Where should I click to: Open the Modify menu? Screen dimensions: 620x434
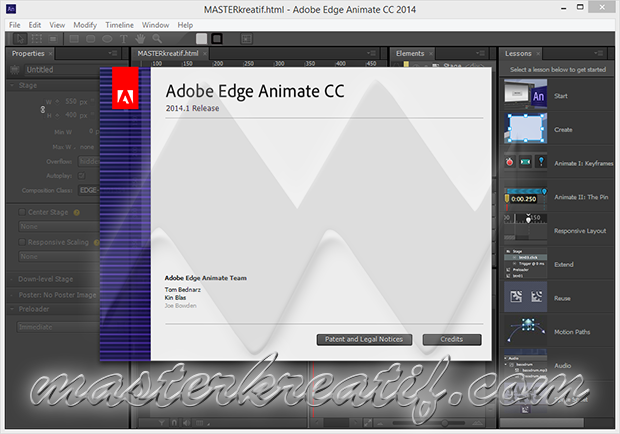coord(85,25)
